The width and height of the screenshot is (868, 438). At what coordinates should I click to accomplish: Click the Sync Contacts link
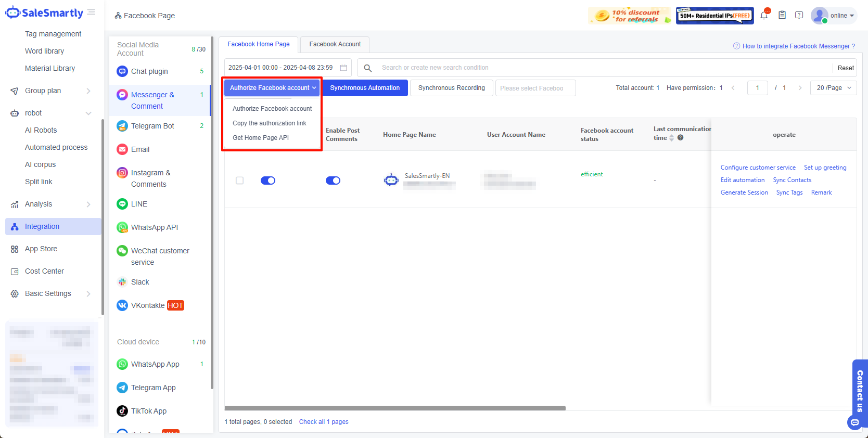(792, 180)
